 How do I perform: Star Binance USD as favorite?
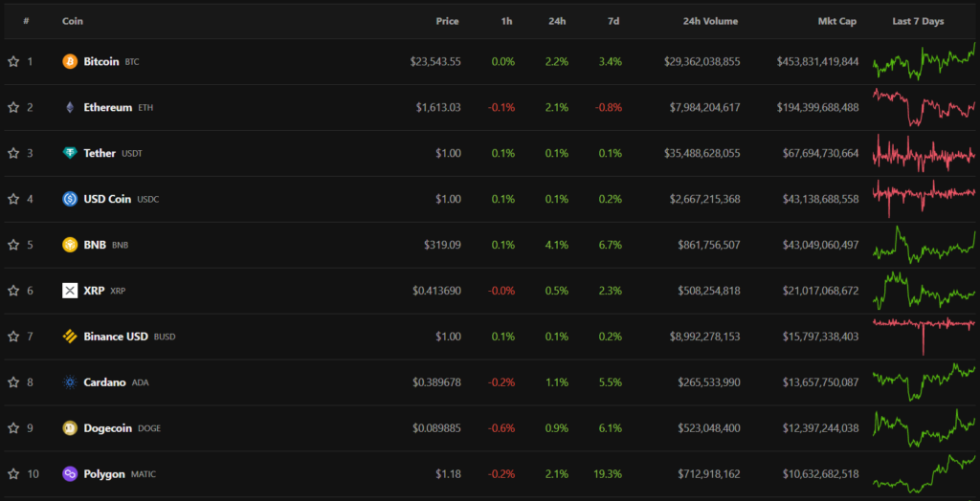(x=13, y=337)
